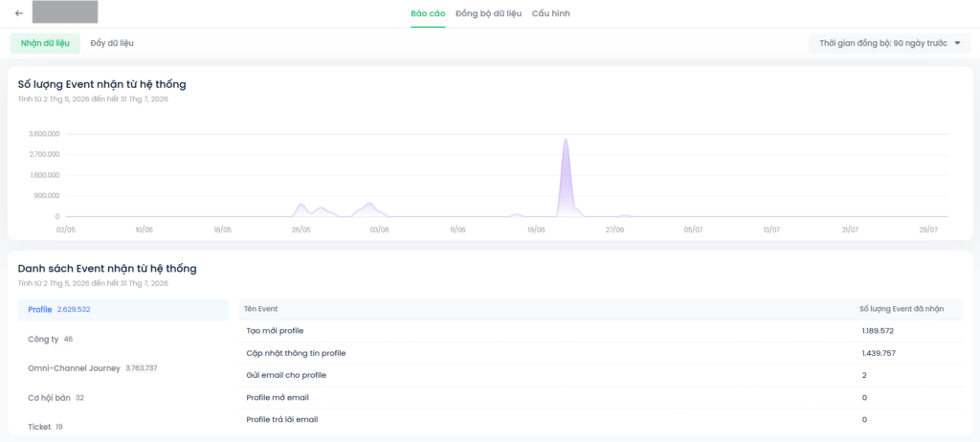Click the Tên Event column header
This screenshot has height=442, width=980.
coord(261,309)
